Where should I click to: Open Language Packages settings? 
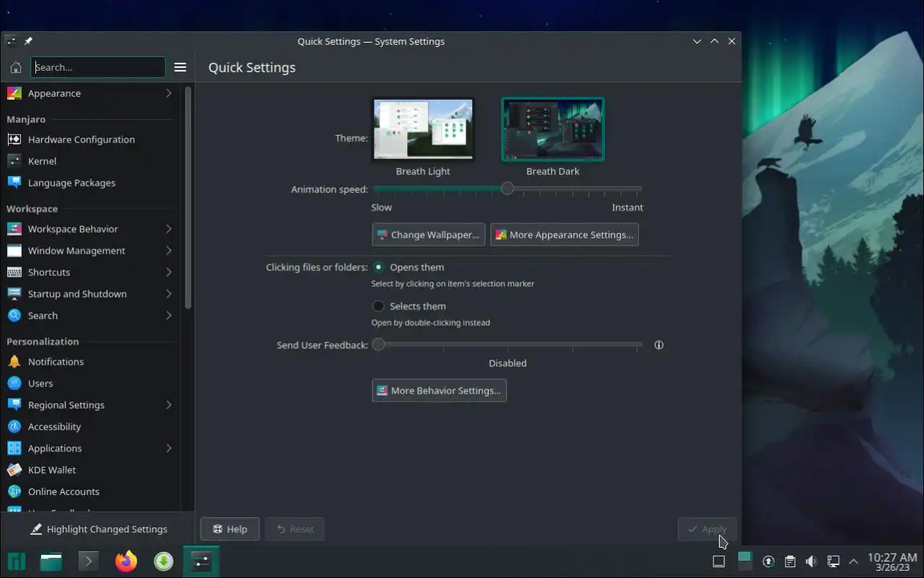click(x=90, y=183)
